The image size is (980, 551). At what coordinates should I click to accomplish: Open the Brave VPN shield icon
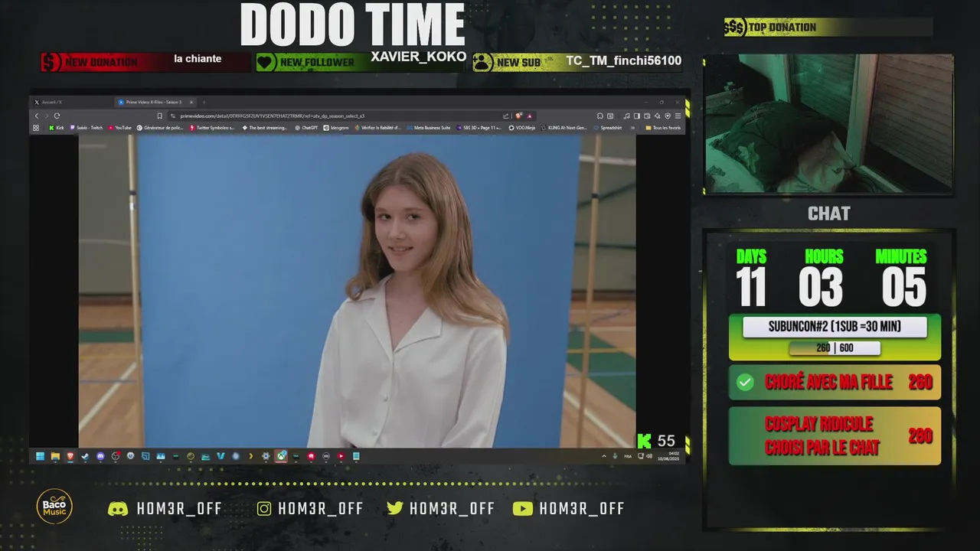tap(668, 116)
